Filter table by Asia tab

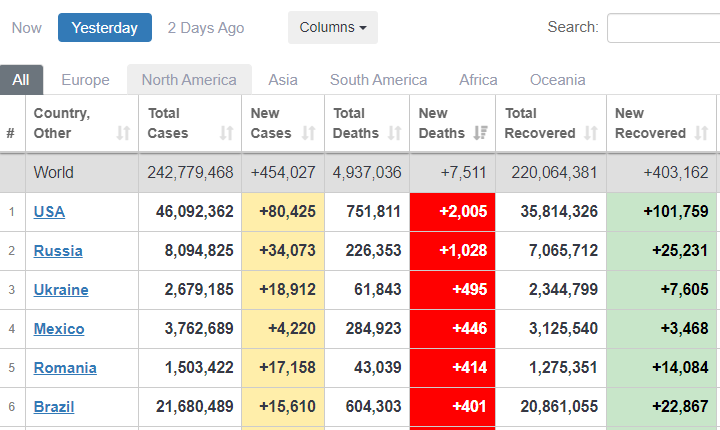[x=283, y=80]
